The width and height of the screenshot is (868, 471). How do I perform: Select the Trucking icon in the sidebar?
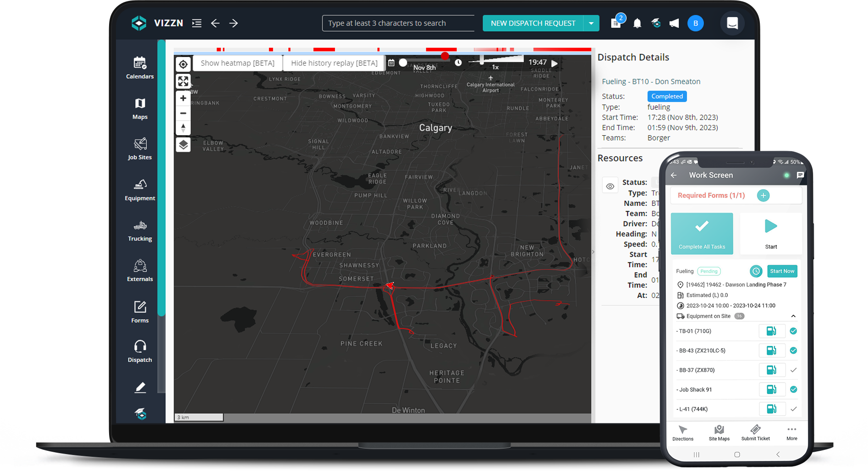tap(139, 229)
